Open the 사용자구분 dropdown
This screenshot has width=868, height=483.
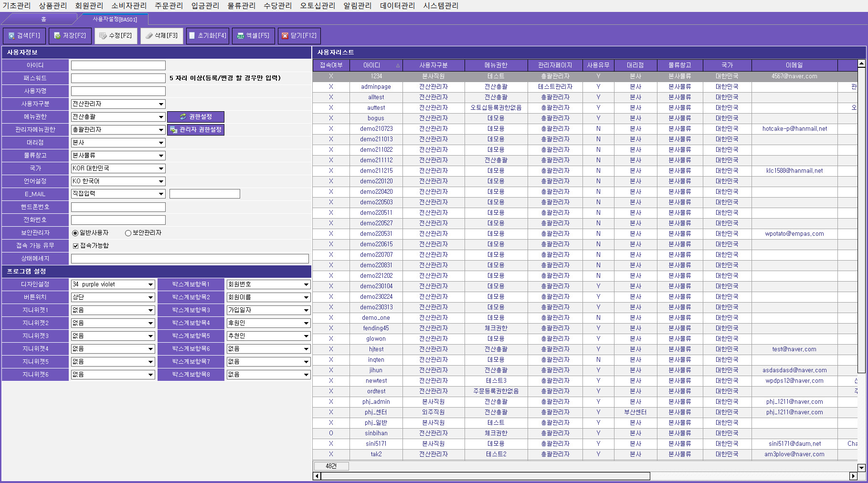point(161,104)
